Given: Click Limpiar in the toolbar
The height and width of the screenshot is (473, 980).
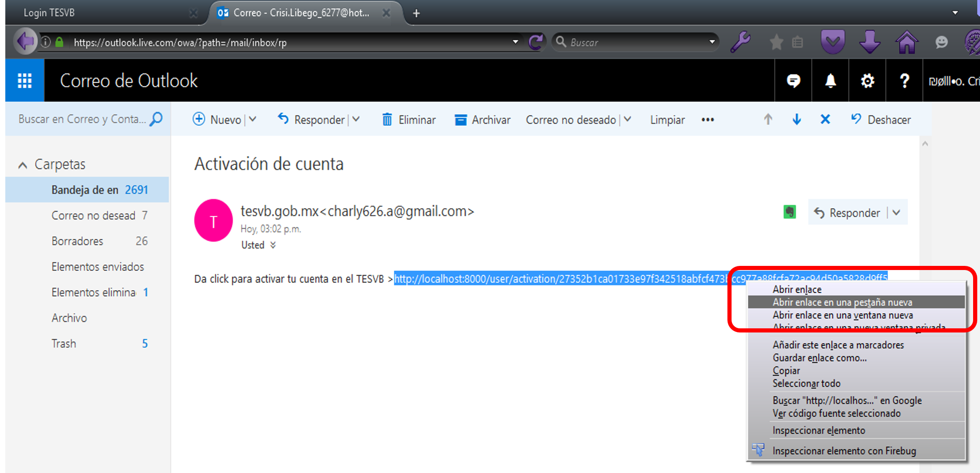Looking at the screenshot, I should (x=667, y=120).
